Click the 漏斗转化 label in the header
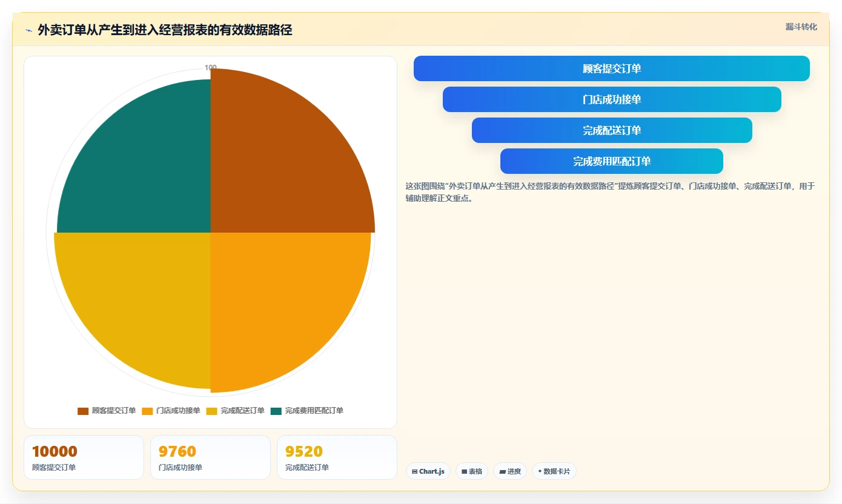 pos(801,27)
